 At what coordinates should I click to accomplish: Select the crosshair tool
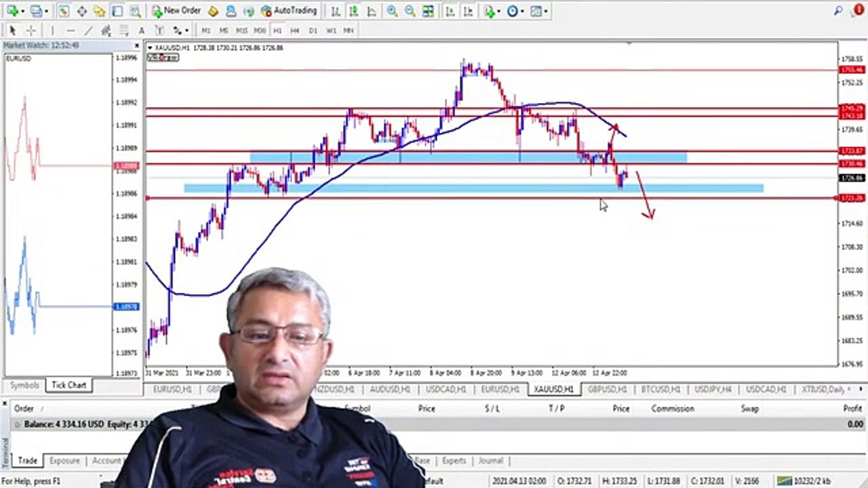point(31,30)
